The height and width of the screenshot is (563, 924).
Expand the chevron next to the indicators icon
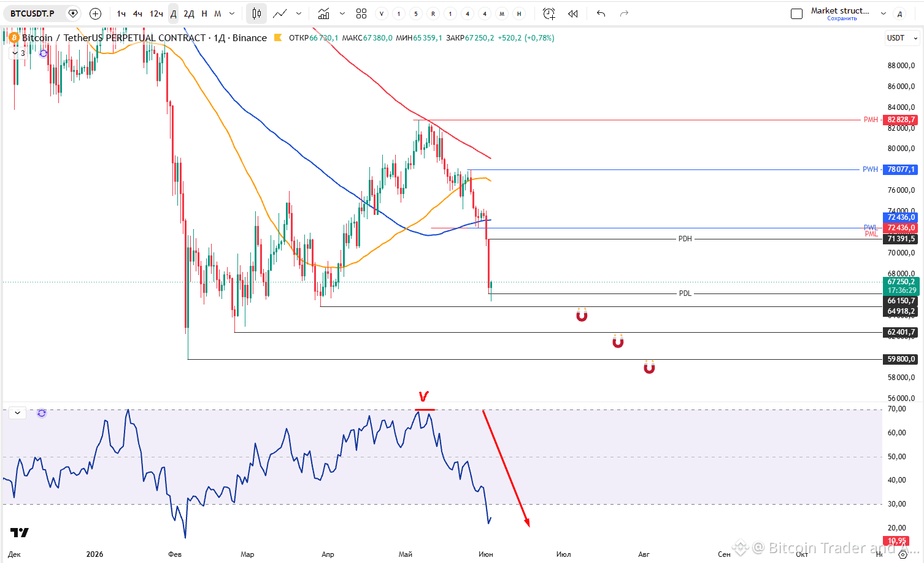pos(342,14)
